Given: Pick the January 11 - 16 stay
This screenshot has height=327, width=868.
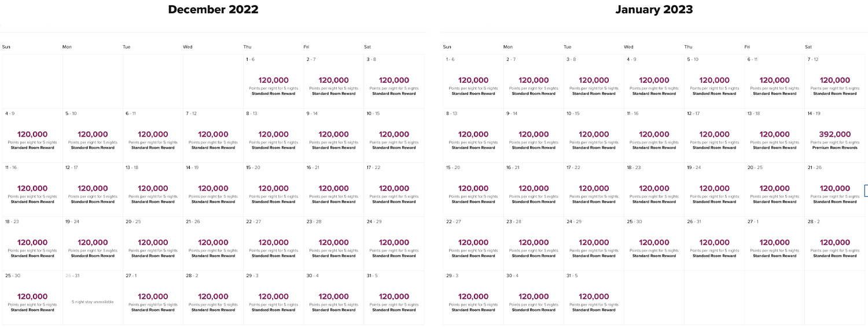Looking at the screenshot, I should pos(654,135).
